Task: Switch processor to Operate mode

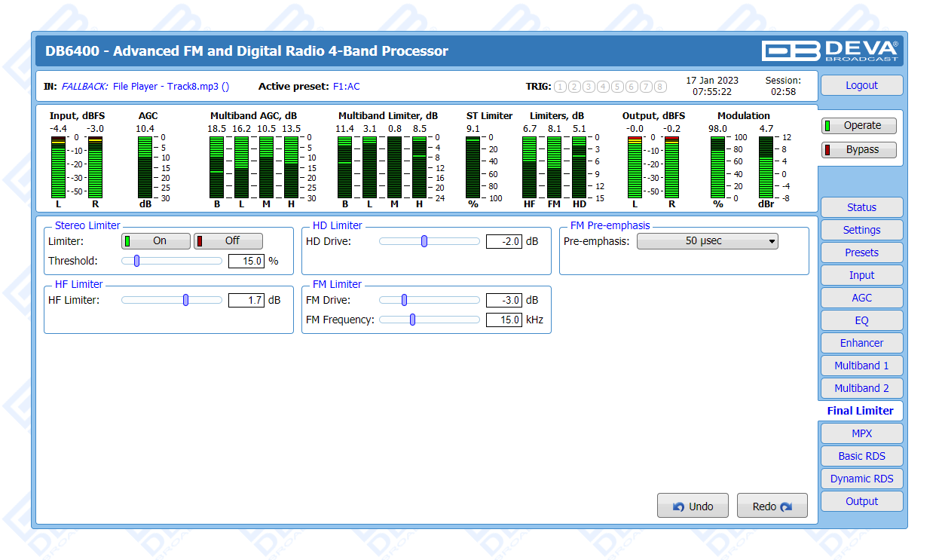Action: 858,126
